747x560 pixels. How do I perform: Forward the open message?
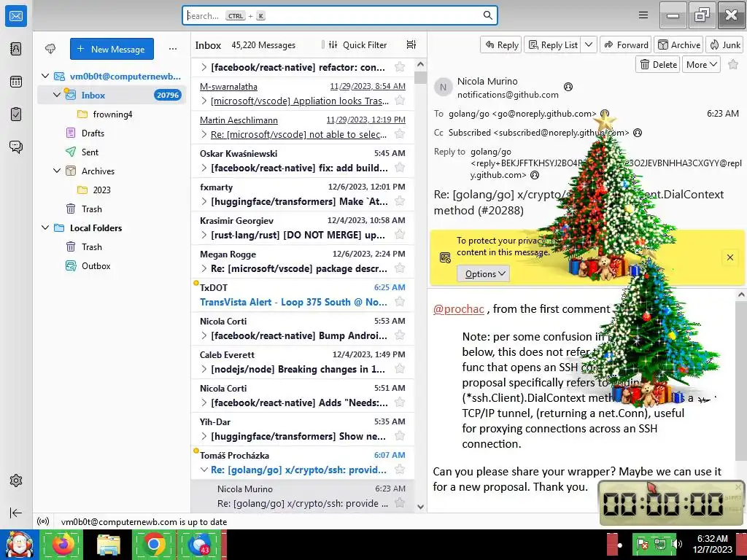626,44
